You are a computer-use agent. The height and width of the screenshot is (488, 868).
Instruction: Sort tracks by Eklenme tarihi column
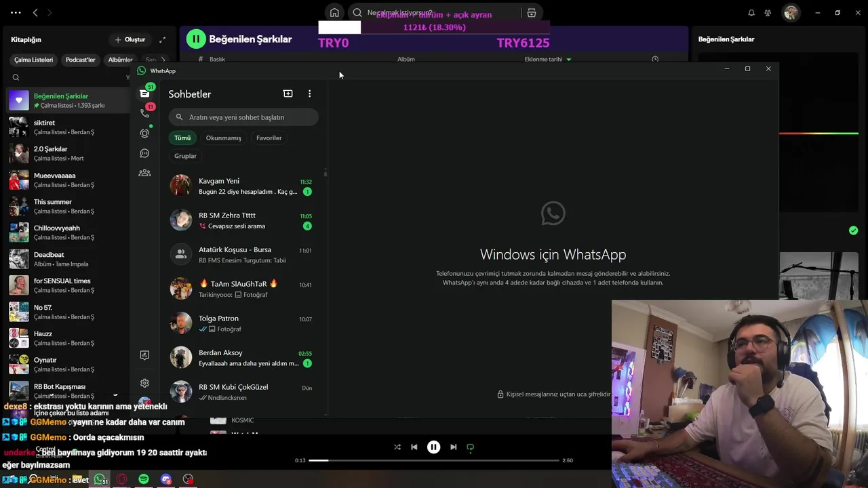(x=548, y=60)
